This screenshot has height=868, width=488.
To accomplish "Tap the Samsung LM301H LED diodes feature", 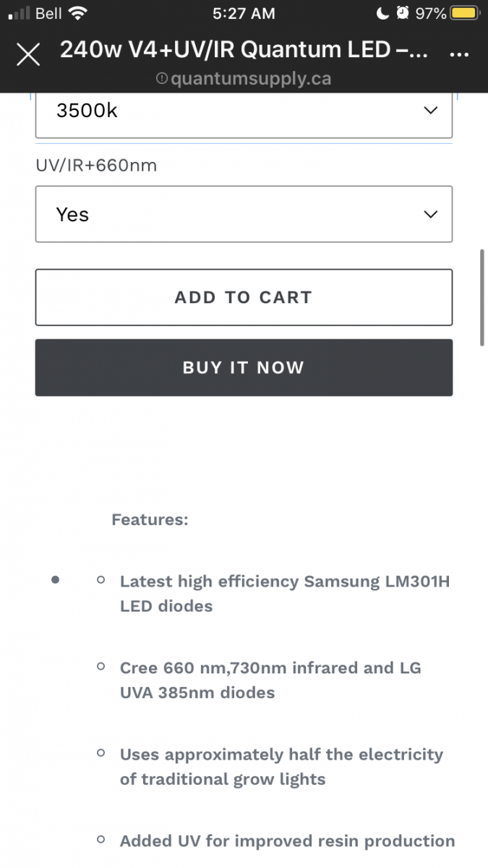I will pyautogui.click(x=285, y=593).
